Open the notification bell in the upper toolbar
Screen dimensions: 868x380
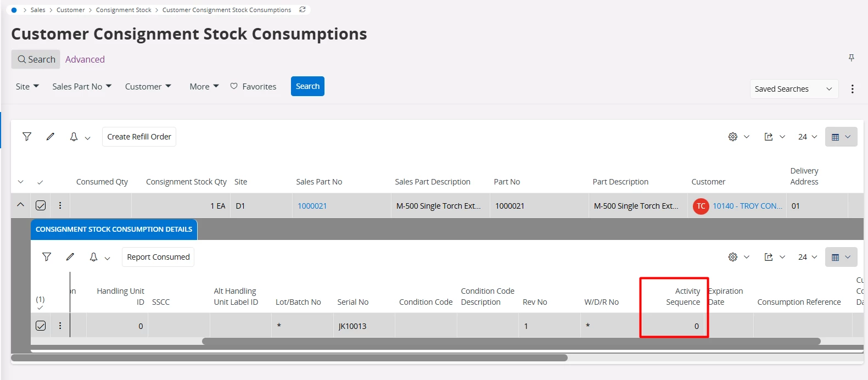click(74, 137)
